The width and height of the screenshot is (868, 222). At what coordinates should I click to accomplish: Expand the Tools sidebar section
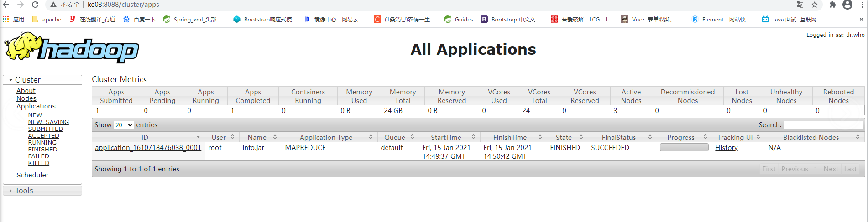click(x=42, y=191)
